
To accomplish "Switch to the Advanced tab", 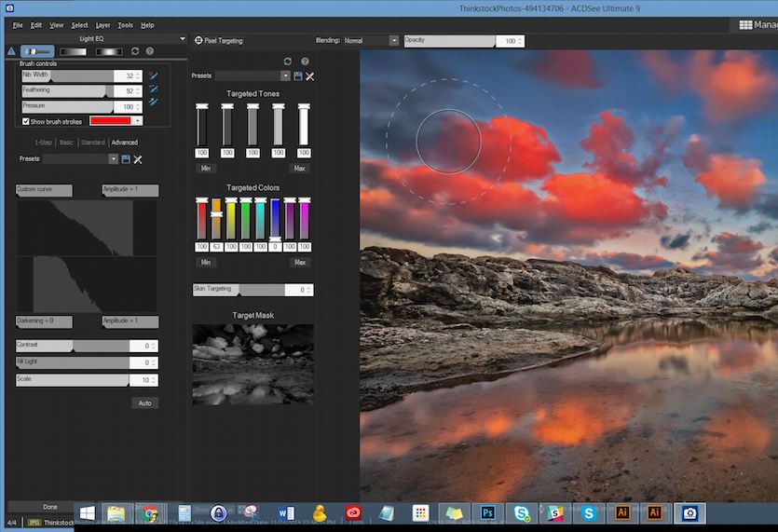I will coord(125,143).
